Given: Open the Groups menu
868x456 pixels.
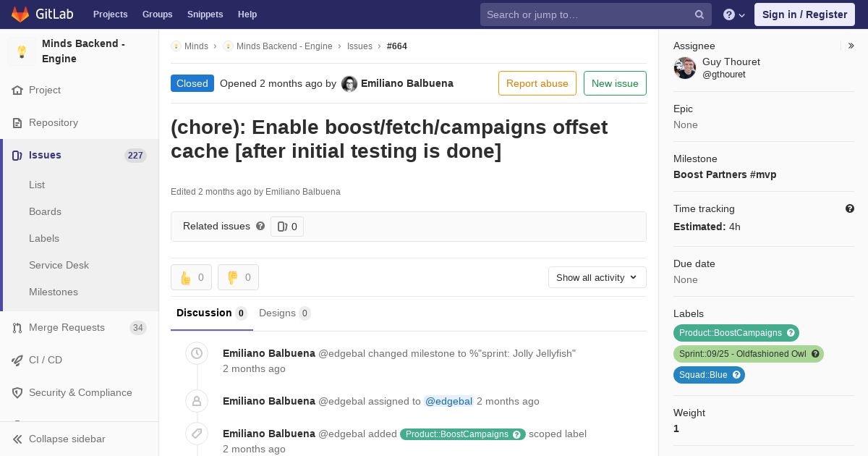Looking at the screenshot, I should (157, 14).
